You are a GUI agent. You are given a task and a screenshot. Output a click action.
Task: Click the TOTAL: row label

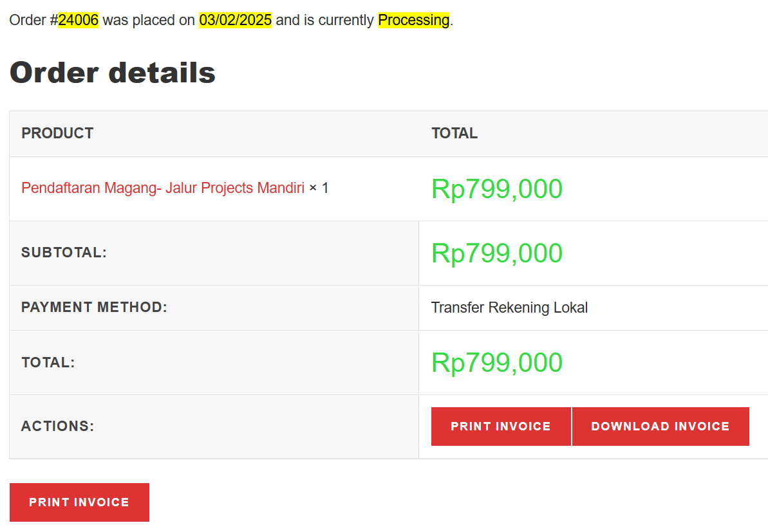click(48, 362)
